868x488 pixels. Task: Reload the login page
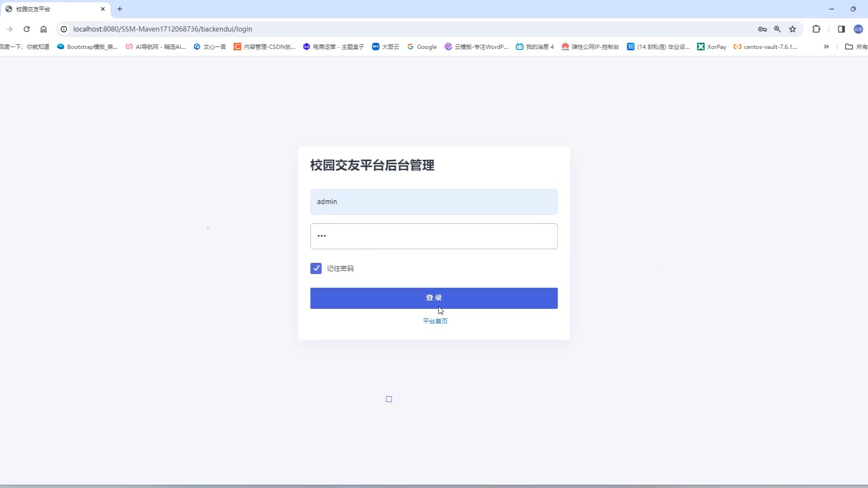tap(27, 29)
